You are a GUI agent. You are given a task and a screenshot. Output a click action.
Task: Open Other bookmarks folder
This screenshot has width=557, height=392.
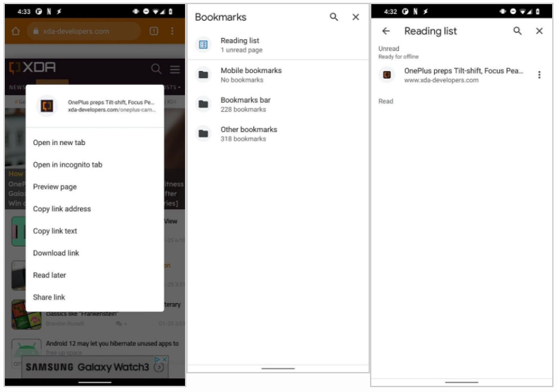(x=278, y=134)
